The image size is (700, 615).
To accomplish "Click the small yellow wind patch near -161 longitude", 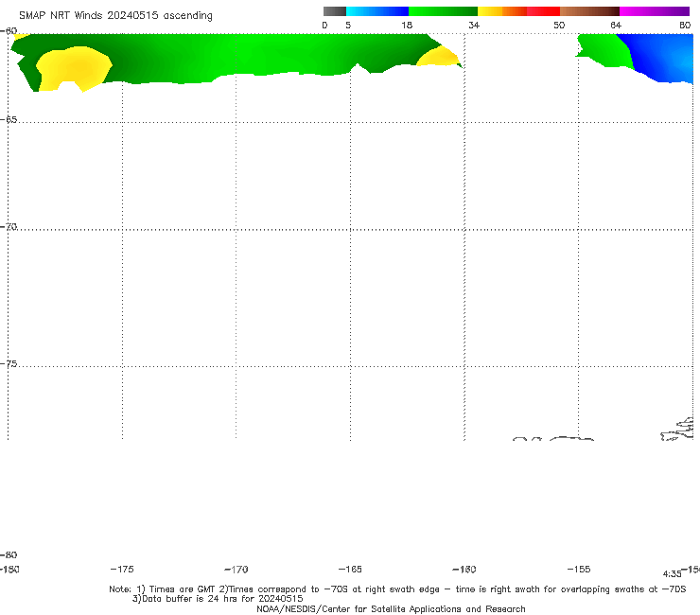I will [439, 57].
